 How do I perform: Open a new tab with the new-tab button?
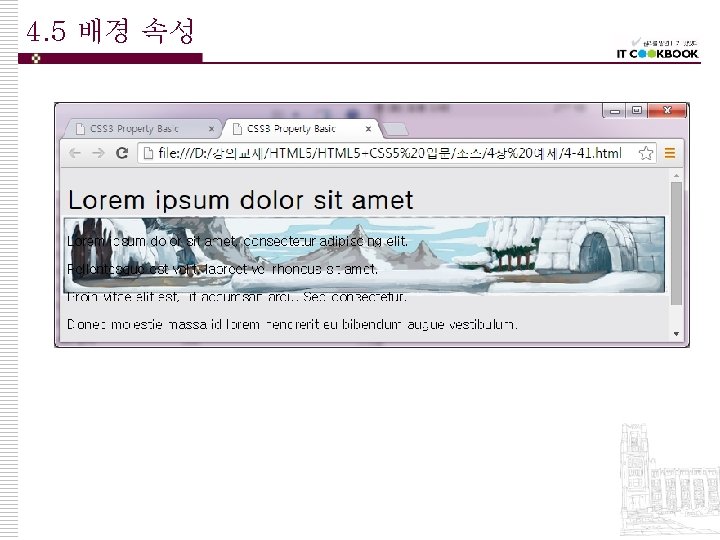click(x=395, y=129)
